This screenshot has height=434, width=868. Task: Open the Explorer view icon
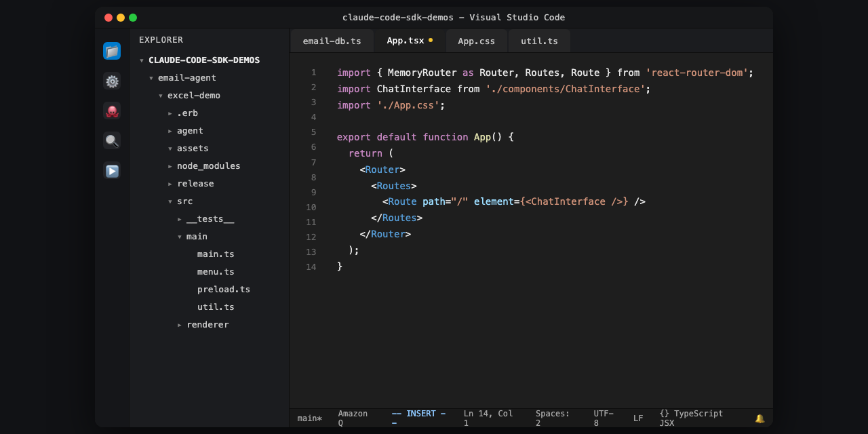111,50
